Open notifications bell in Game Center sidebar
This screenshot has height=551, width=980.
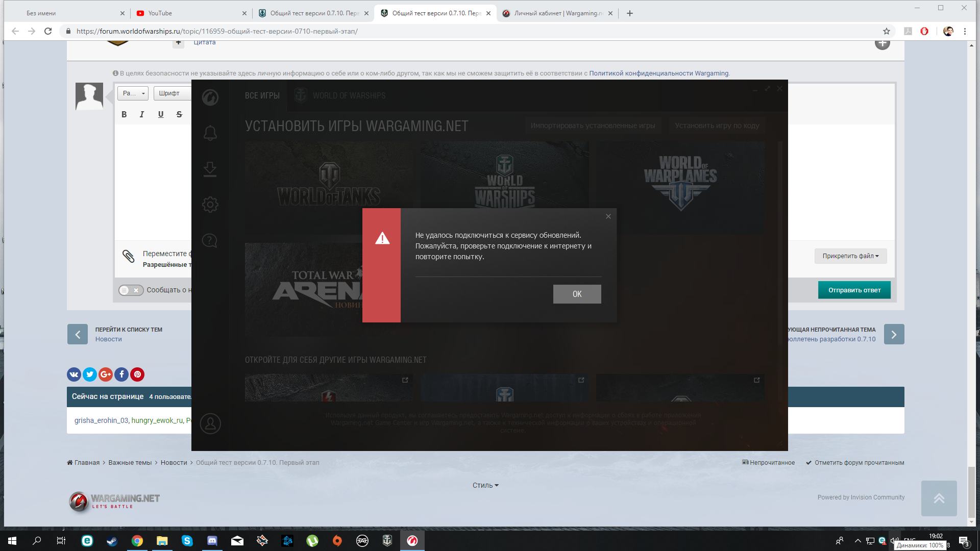(x=210, y=133)
